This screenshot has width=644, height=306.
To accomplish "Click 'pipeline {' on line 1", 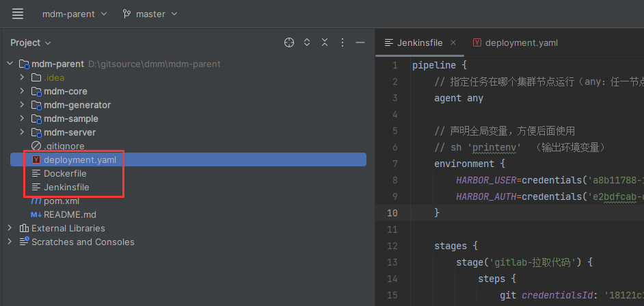I will click(x=440, y=66).
